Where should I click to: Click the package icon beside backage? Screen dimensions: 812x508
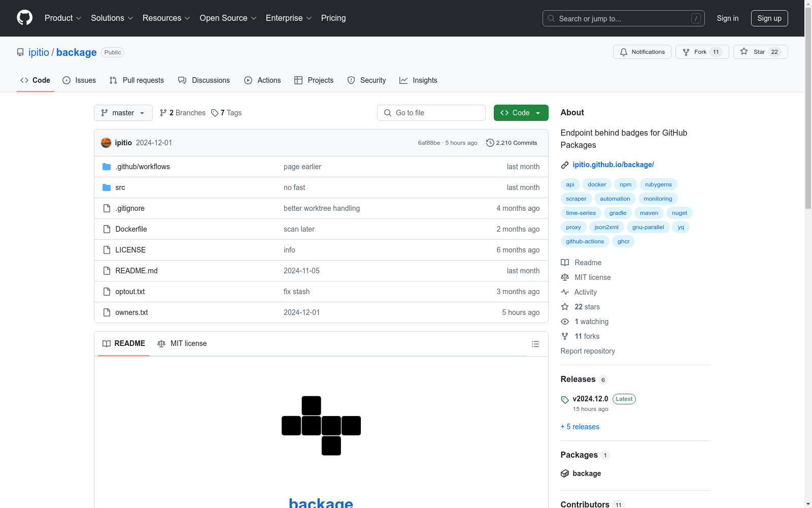tap(565, 473)
